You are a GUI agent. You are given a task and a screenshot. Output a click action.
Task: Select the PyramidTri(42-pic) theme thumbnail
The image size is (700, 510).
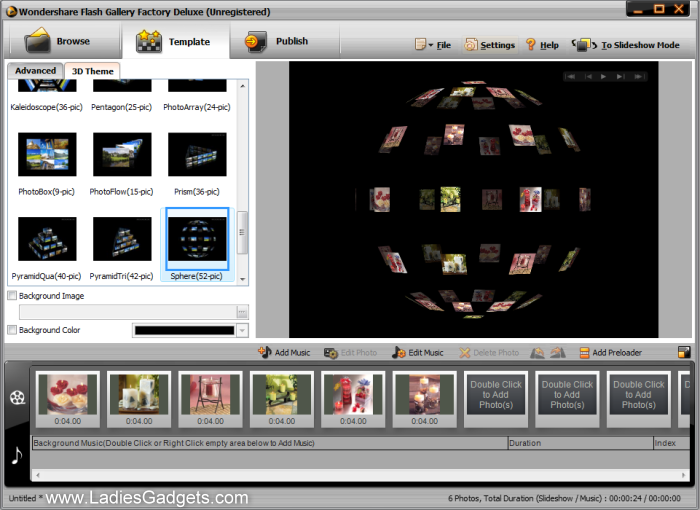[122, 239]
